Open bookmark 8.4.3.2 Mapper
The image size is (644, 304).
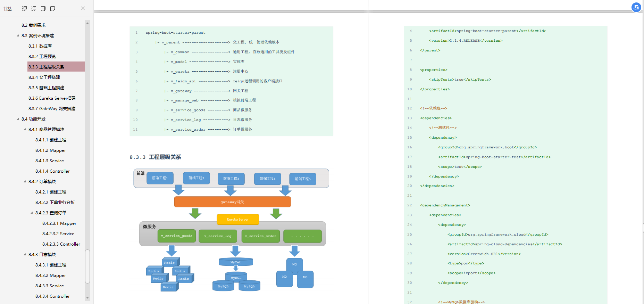pyautogui.click(x=51, y=275)
